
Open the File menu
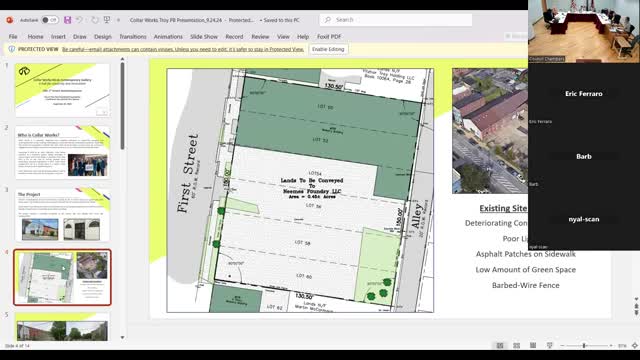tap(13, 37)
